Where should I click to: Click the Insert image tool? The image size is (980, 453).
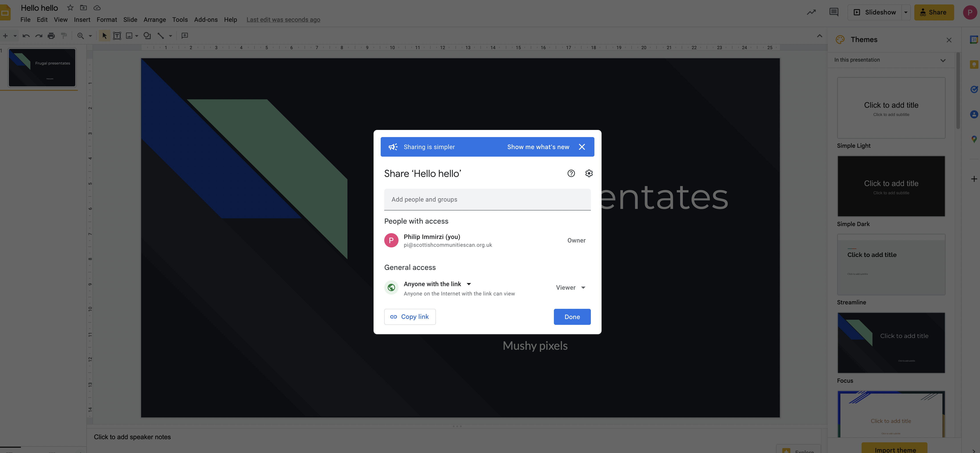[x=129, y=36]
